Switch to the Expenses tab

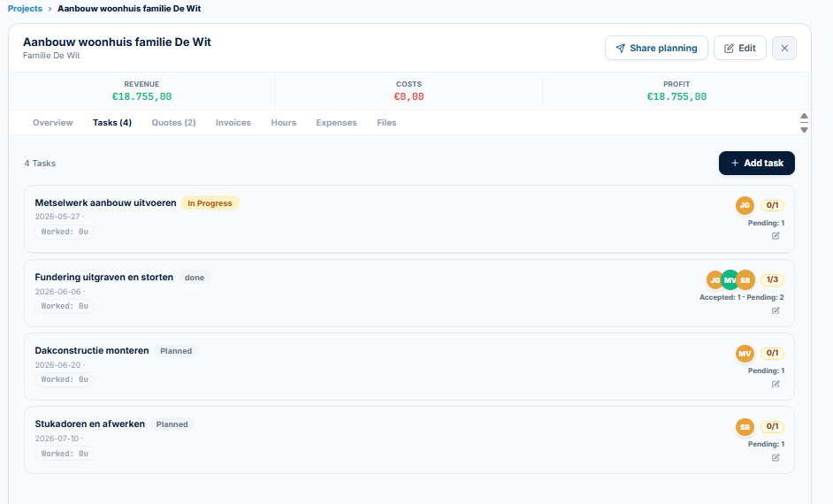click(x=336, y=123)
